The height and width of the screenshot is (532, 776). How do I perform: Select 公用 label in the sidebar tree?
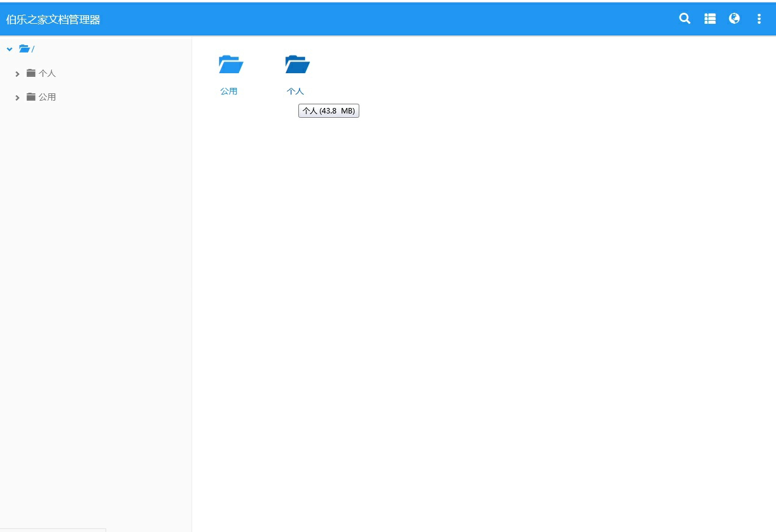click(x=47, y=97)
